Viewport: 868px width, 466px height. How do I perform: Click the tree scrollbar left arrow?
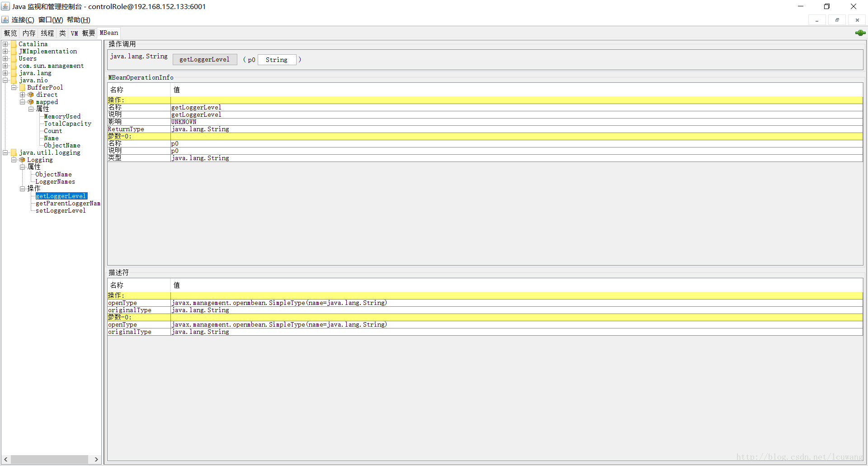point(5,459)
